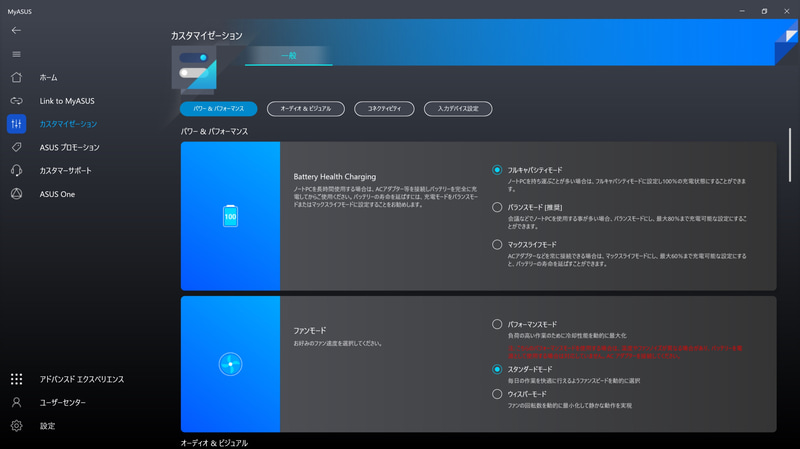Click the red performance mode warning text

point(625,352)
